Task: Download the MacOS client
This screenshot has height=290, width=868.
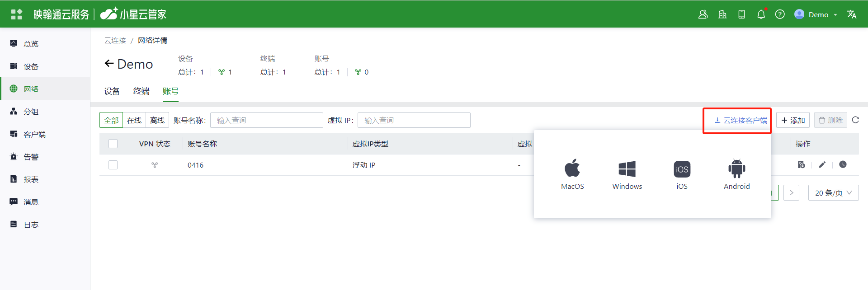Action: (572, 174)
